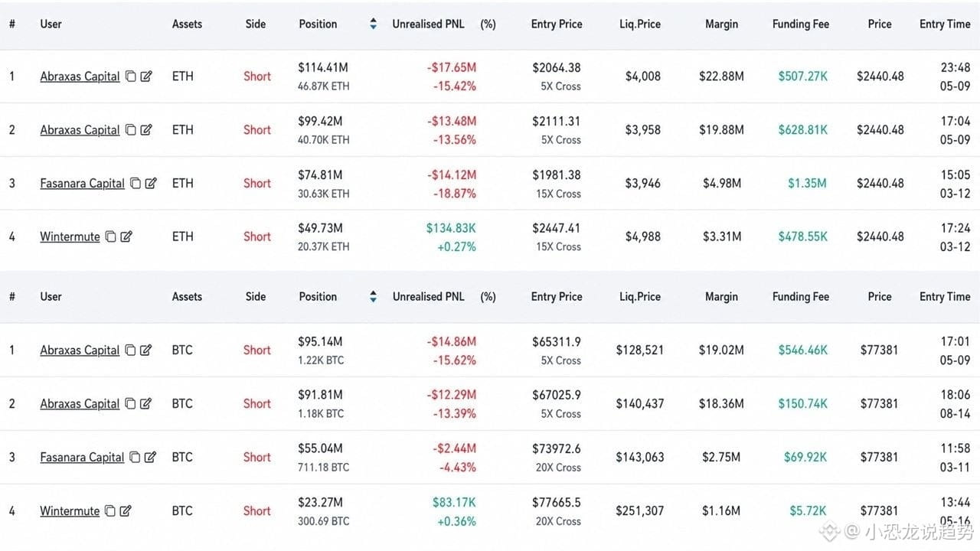The width and height of the screenshot is (980, 551).
Task: Open Wintermute profile in ETH table
Action: pos(70,237)
